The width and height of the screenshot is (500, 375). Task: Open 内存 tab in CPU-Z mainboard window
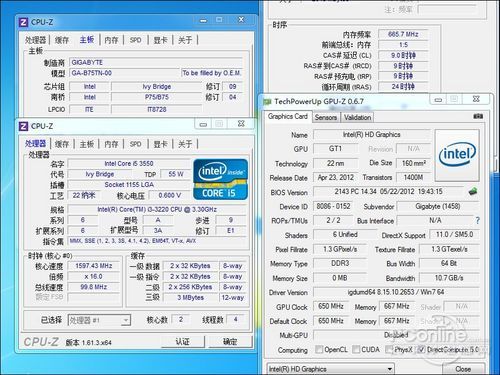click(111, 40)
